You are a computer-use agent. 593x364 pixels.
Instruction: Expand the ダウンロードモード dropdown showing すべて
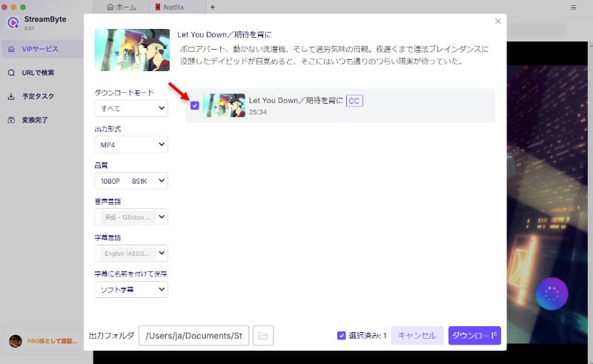[x=131, y=108]
